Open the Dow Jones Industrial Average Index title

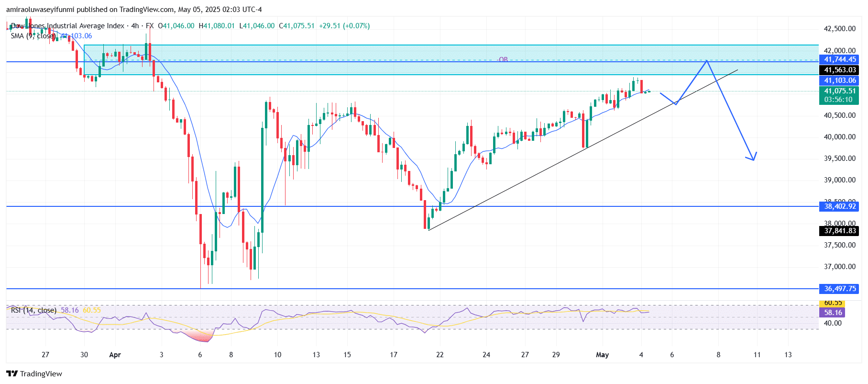(x=67, y=26)
